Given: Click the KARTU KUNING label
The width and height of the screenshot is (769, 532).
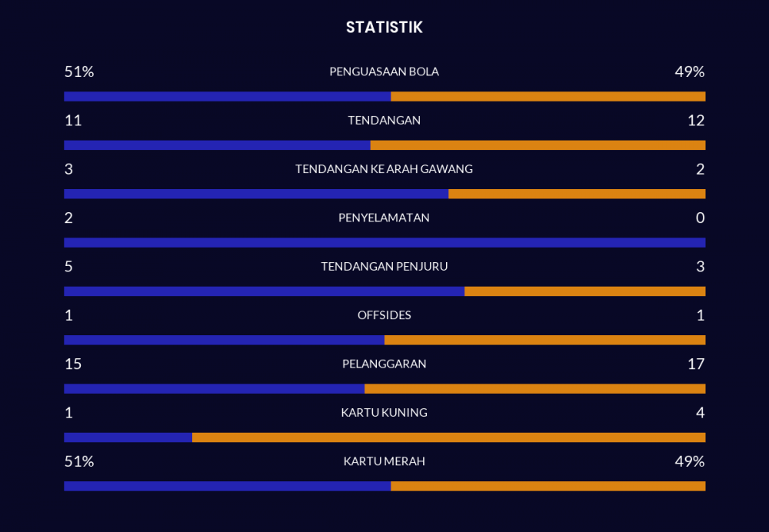Looking at the screenshot, I should click(384, 413).
